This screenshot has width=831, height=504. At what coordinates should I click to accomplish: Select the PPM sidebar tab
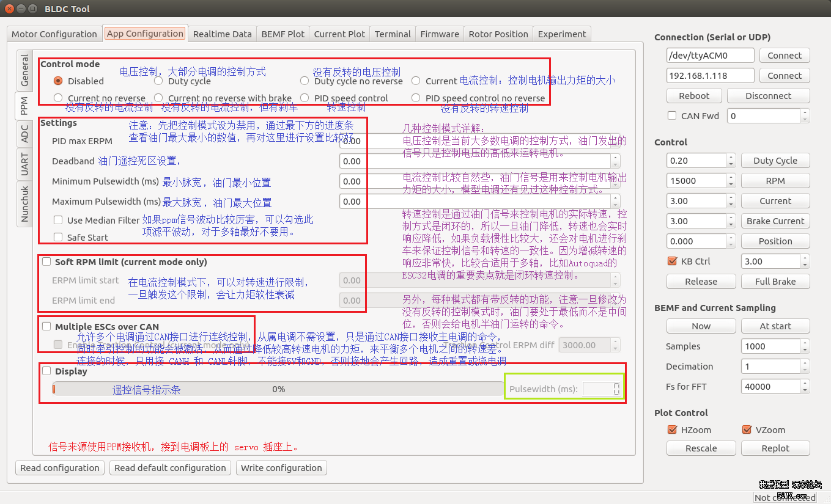click(x=24, y=106)
